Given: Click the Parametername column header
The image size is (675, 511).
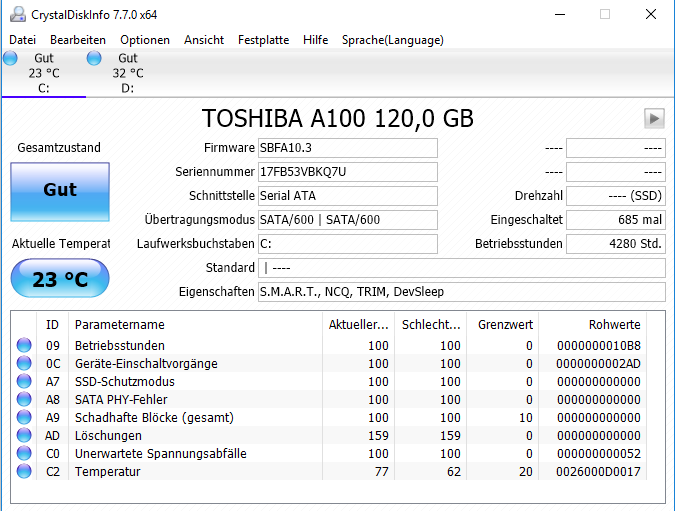Looking at the screenshot, I should click(195, 325).
